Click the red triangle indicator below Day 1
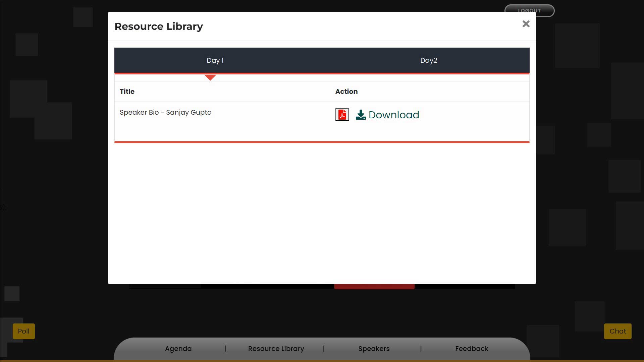Viewport: 644px width, 362px height. pos(210,77)
